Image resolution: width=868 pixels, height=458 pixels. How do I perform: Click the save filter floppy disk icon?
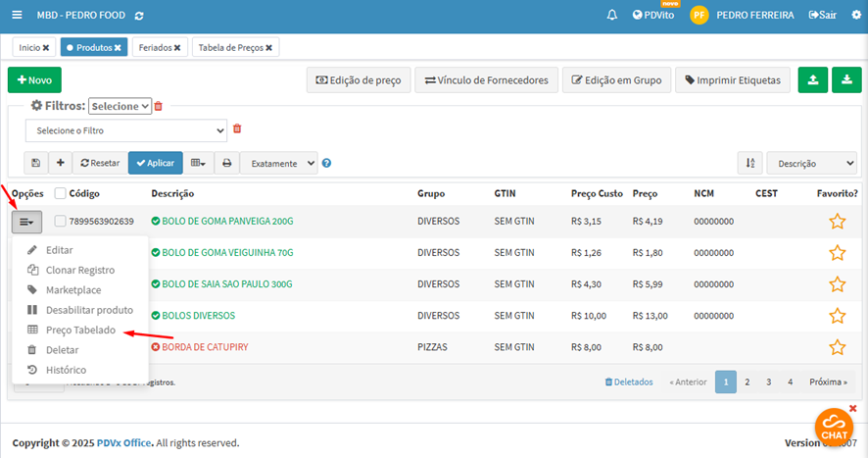pyautogui.click(x=36, y=163)
